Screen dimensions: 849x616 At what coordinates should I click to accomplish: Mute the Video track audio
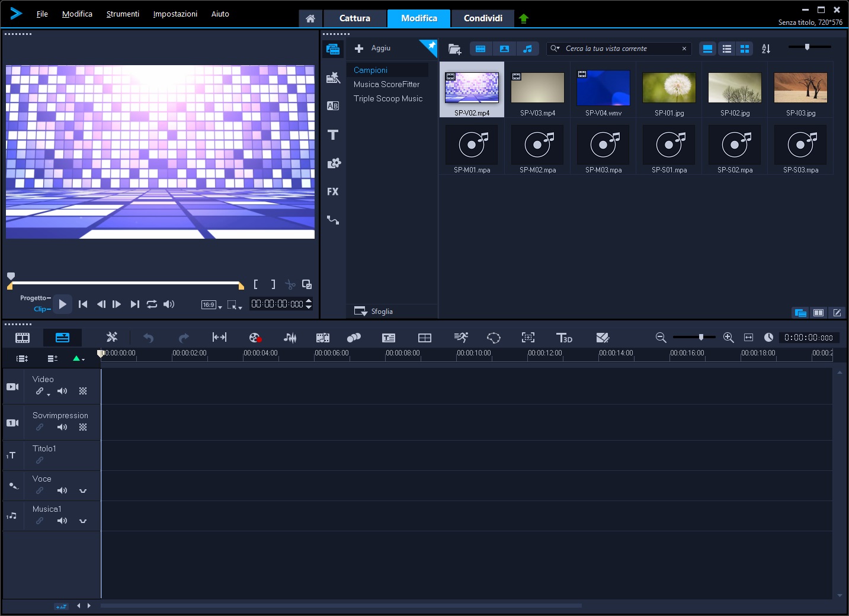pyautogui.click(x=62, y=391)
